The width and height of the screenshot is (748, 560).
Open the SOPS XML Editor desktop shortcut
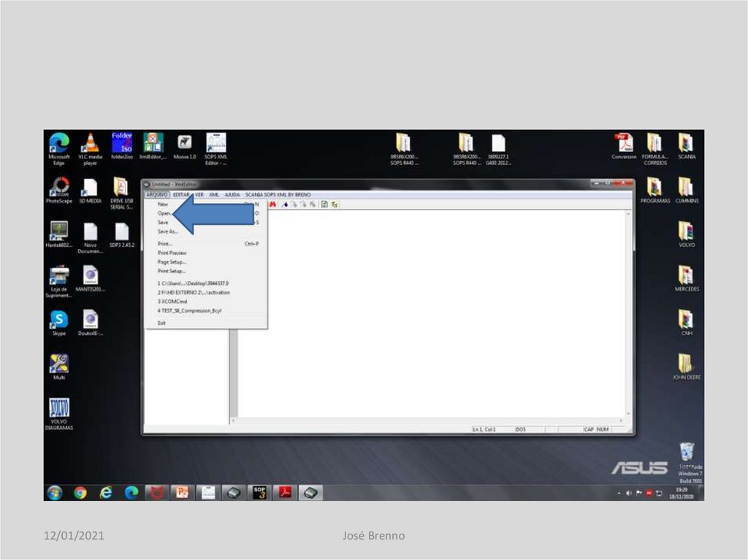pyautogui.click(x=216, y=148)
